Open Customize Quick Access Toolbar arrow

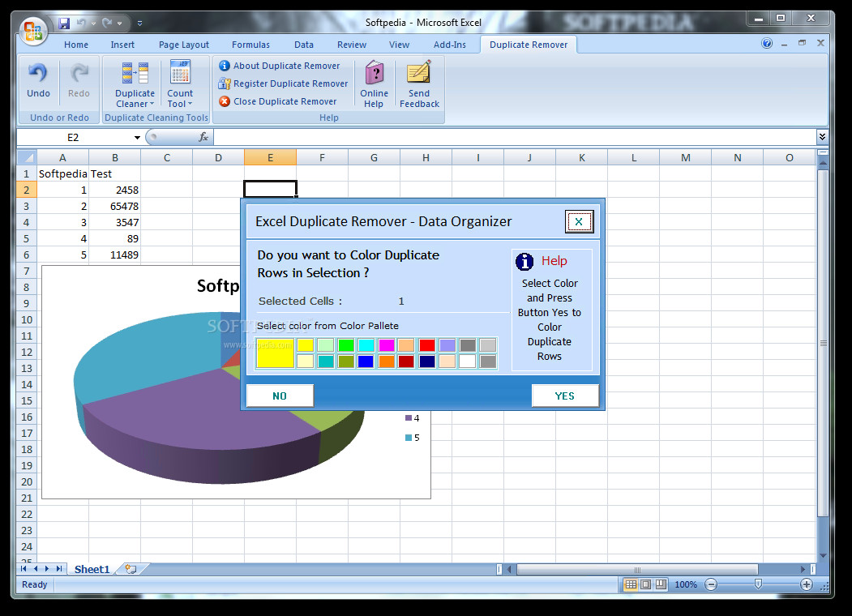coord(139,24)
